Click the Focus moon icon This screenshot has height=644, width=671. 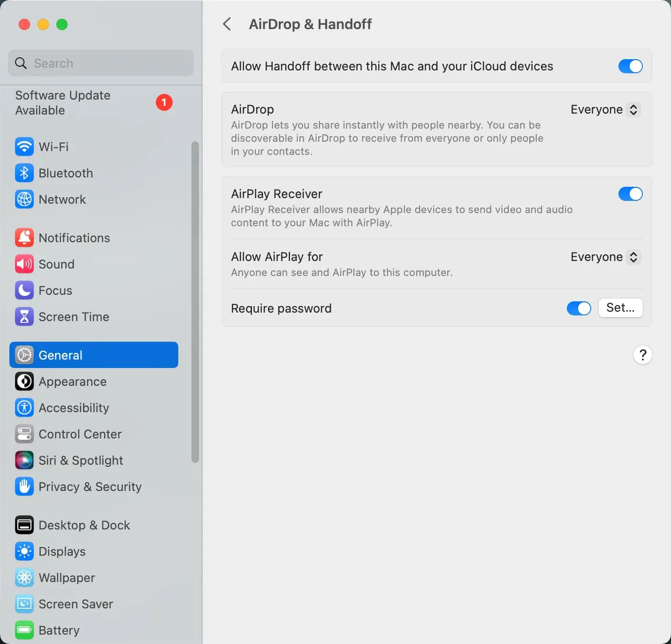click(x=24, y=291)
